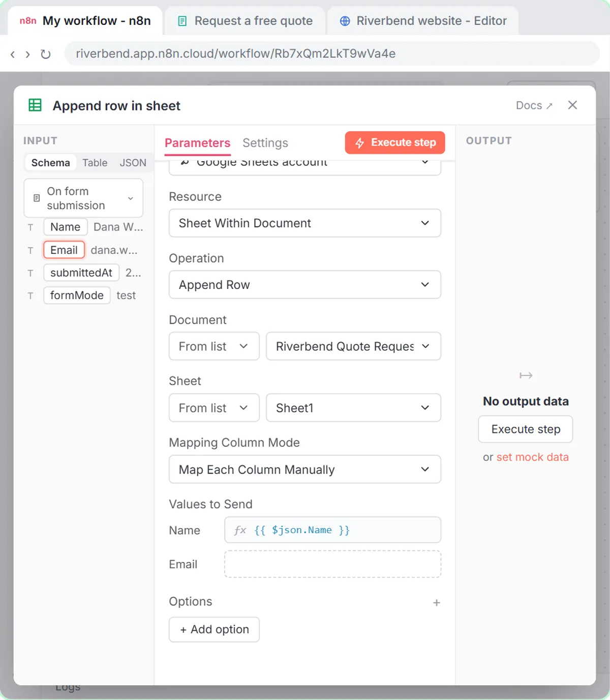This screenshot has height=700, width=610.
Task: Select the JSON input view
Action: click(133, 163)
